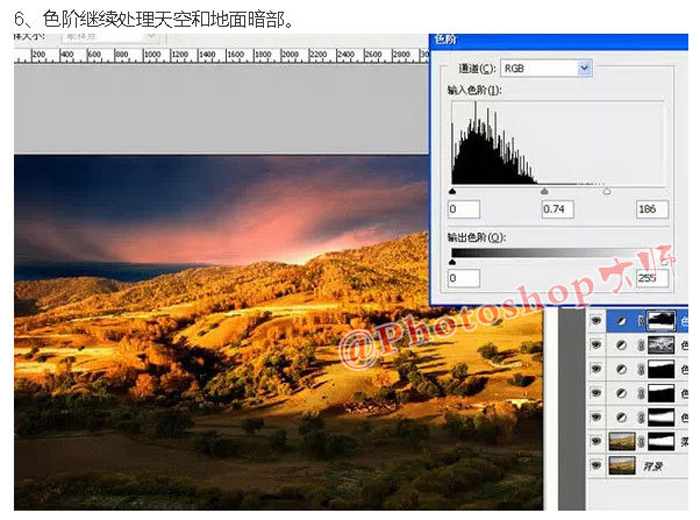Click the chain link icon beside the grayscale landscape mask
Screen dimensions: 700x520
pos(641,345)
